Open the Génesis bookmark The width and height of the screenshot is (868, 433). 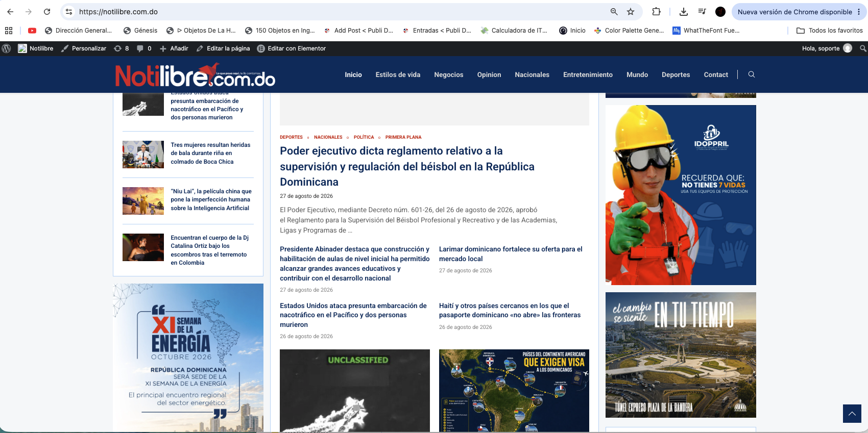(x=140, y=31)
